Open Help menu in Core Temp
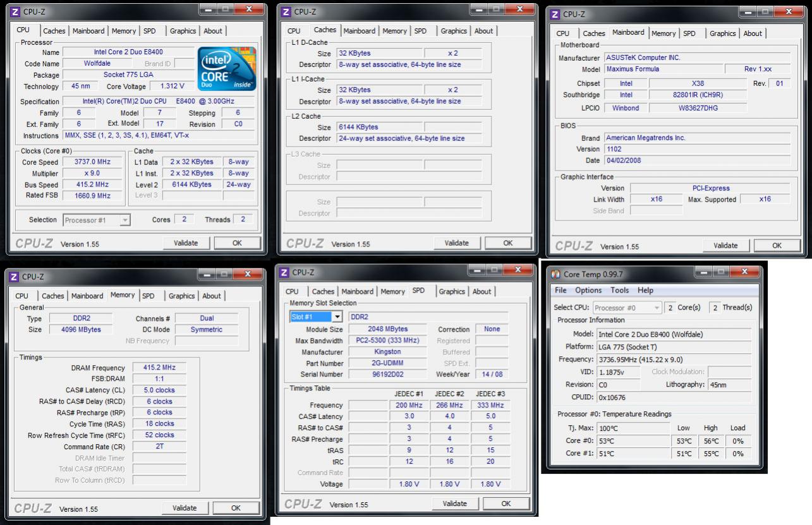Image resolution: width=812 pixels, height=525 pixels. click(x=646, y=290)
